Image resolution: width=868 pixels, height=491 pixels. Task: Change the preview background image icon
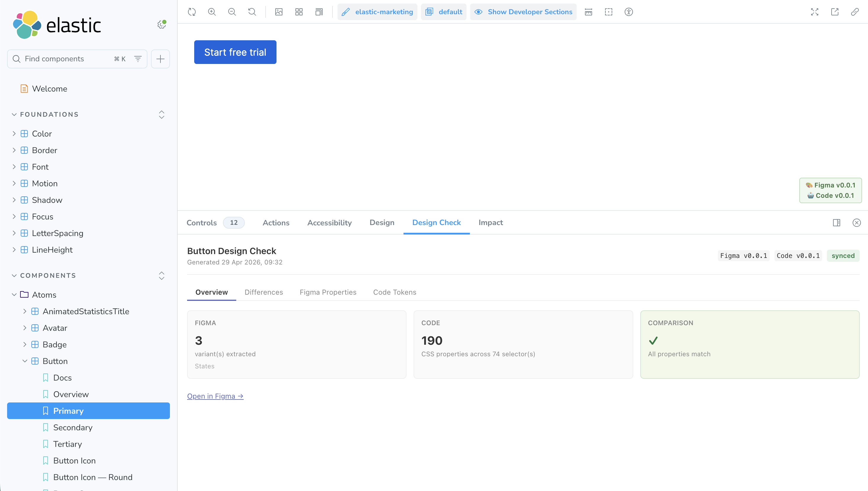(x=279, y=12)
